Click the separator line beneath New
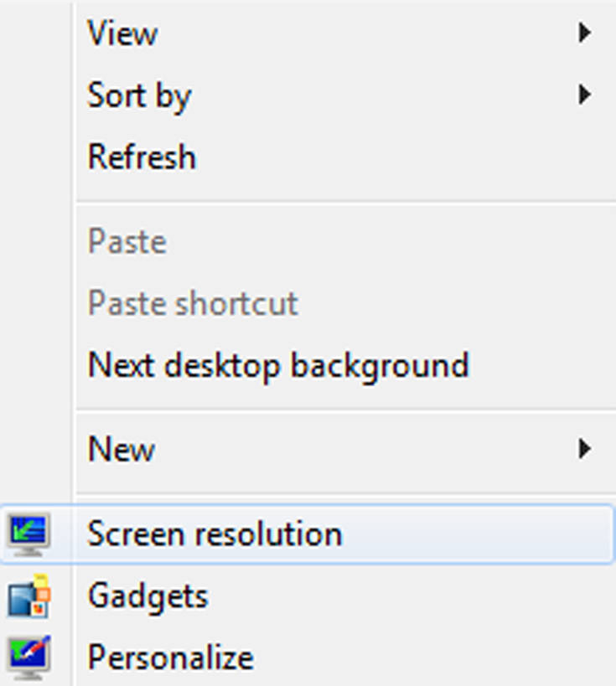Image resolution: width=616 pixels, height=686 pixels. click(346, 495)
